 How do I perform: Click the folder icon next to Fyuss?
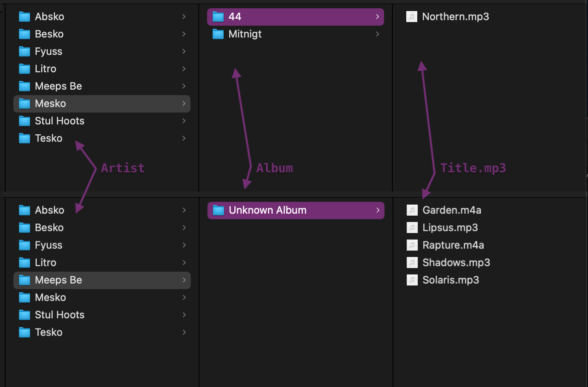(24, 51)
